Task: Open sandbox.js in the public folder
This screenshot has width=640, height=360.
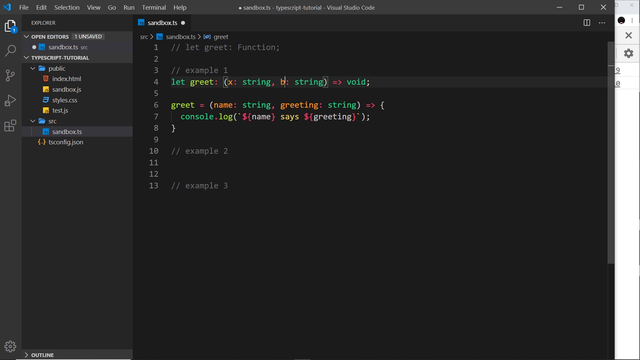Action: (67, 89)
